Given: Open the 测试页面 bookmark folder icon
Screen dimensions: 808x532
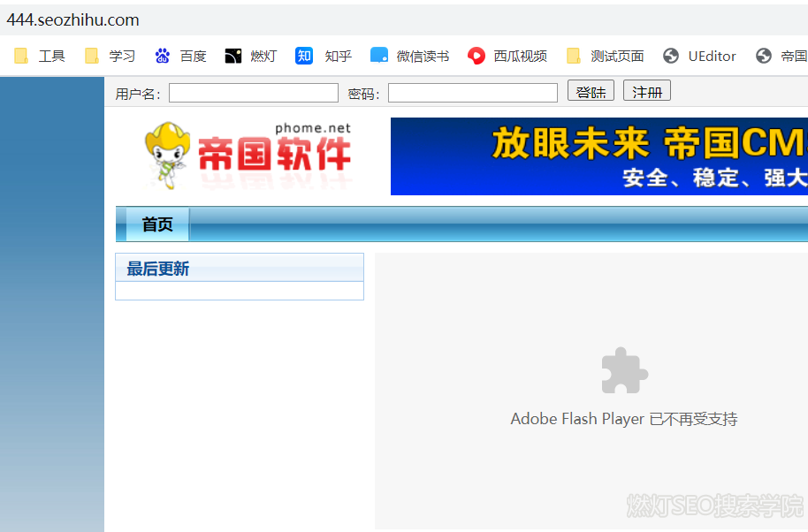Looking at the screenshot, I should tap(574, 56).
